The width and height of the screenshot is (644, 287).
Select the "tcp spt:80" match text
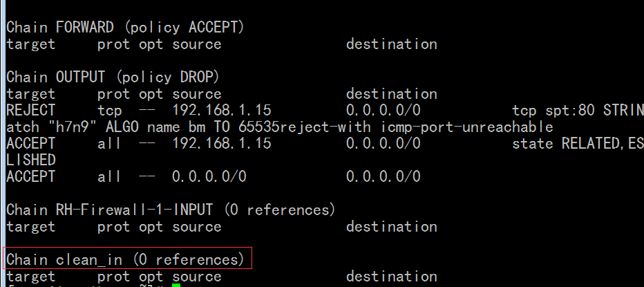[x=553, y=110]
